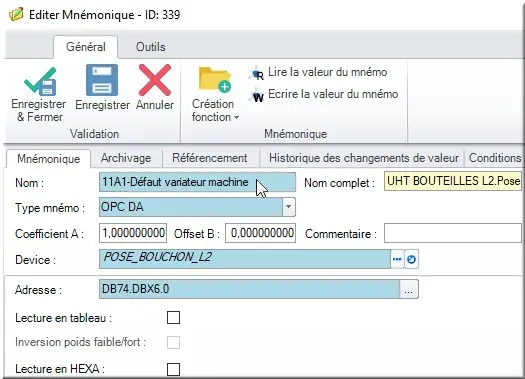
Task: Click the Mnémonique ribbon group label
Action: point(296,134)
